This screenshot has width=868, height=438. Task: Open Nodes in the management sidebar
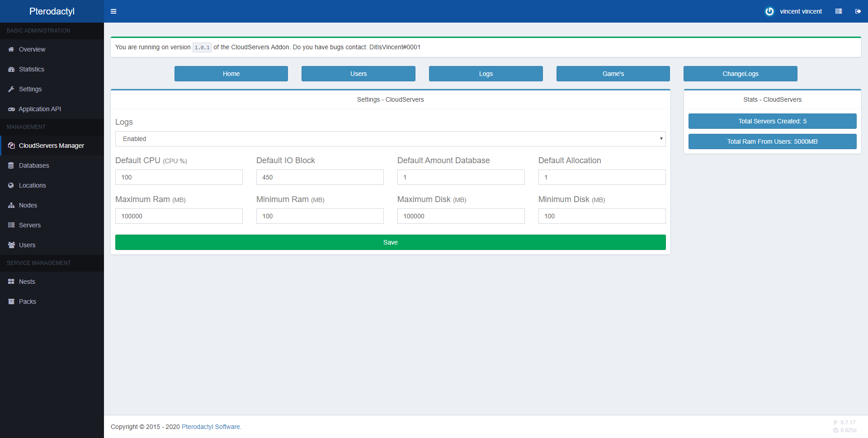tap(28, 205)
